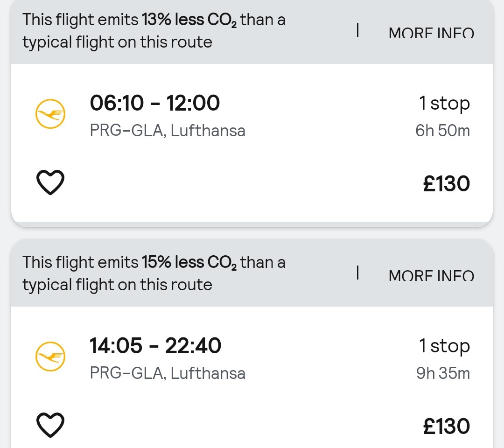
Task: Tap the £130 price of 9h 35m flight
Action: point(446,427)
